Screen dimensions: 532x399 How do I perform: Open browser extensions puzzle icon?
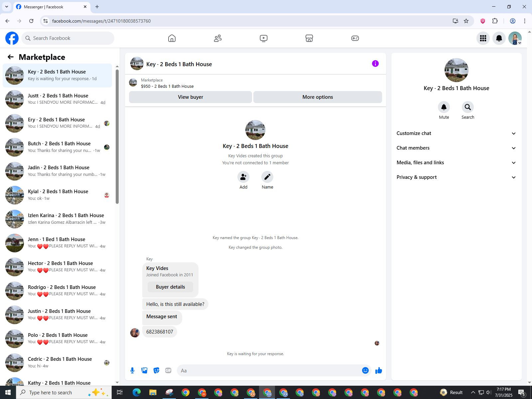point(495,21)
